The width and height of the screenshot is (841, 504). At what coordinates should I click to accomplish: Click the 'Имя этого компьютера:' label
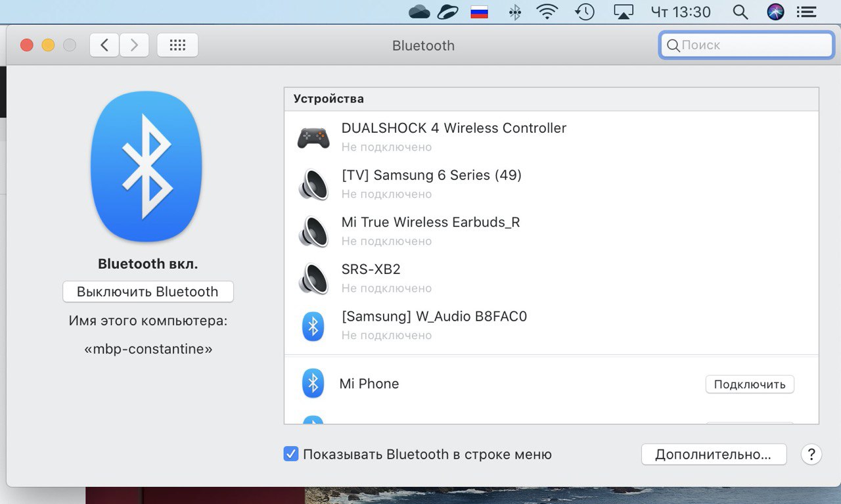pyautogui.click(x=148, y=321)
